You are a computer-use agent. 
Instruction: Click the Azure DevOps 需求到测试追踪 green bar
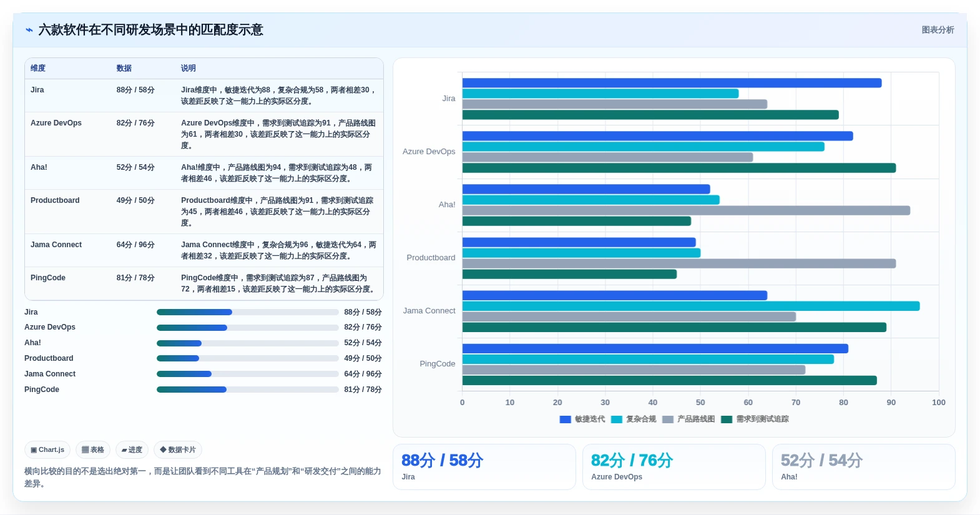click(679, 168)
